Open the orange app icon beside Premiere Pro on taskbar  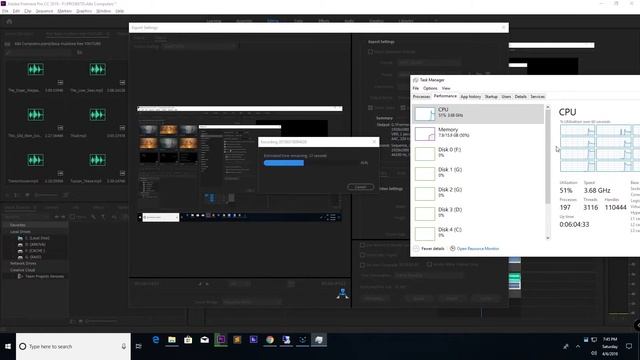[x=237, y=340]
